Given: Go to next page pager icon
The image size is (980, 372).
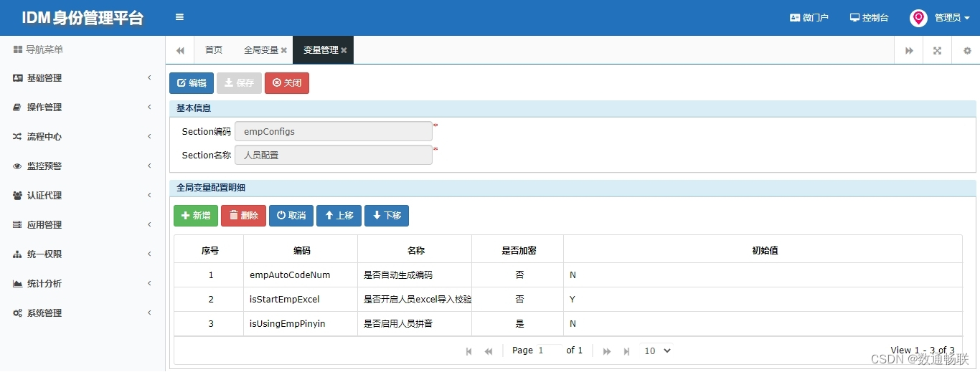Looking at the screenshot, I should (607, 351).
